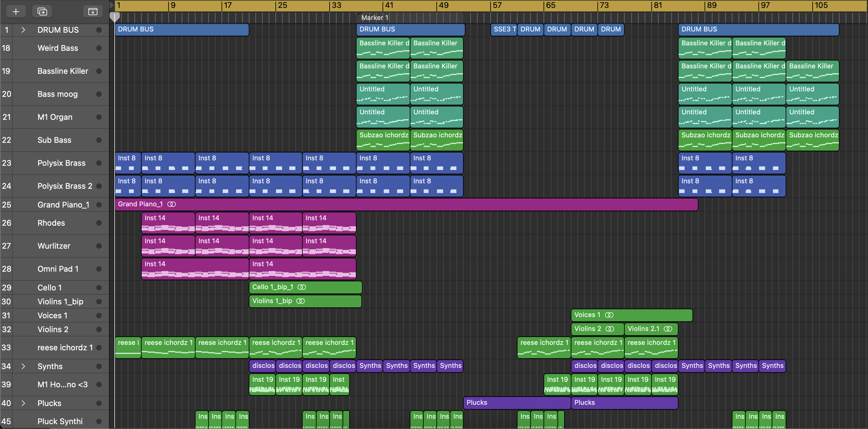Expand the DRUM BUS track stack
The image size is (868, 429).
[23, 30]
